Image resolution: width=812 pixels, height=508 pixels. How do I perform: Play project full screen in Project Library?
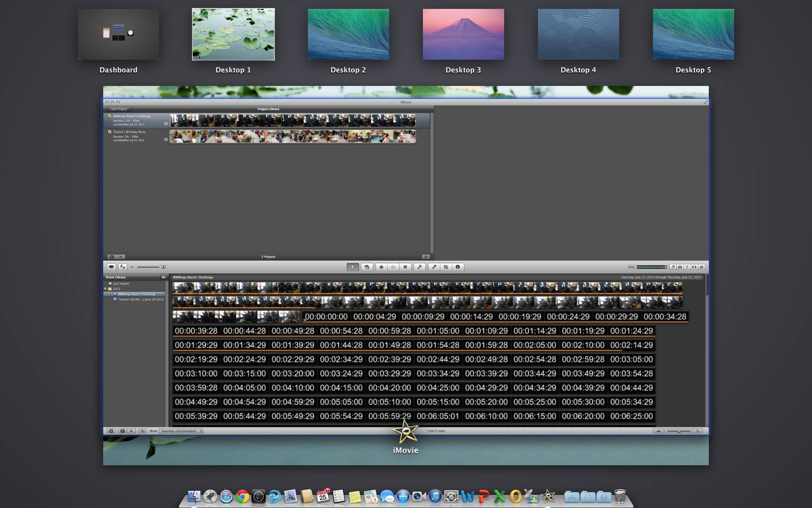click(x=111, y=257)
